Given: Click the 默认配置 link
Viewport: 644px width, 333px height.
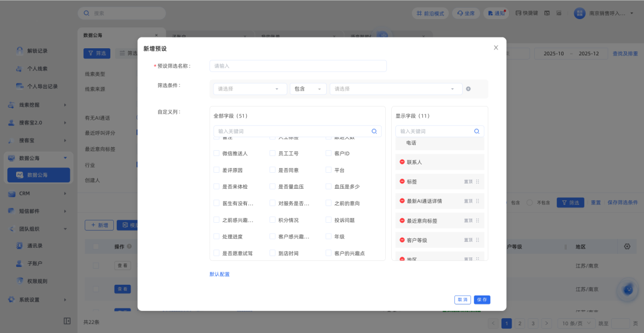Looking at the screenshot, I should click(219, 274).
